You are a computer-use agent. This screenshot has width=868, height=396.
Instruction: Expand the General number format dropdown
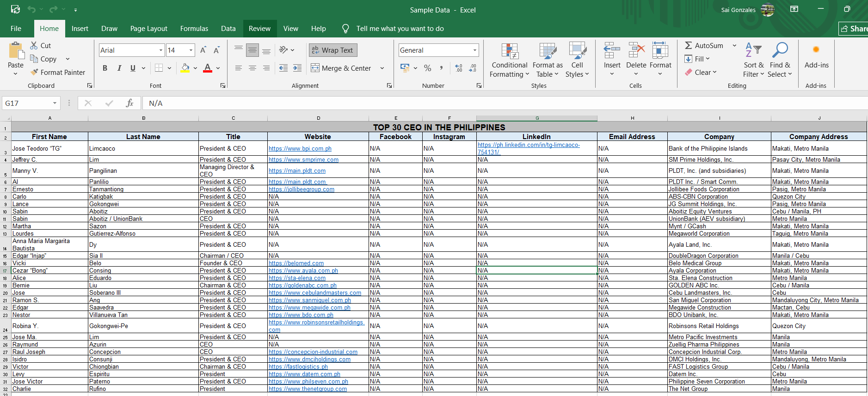tap(475, 50)
